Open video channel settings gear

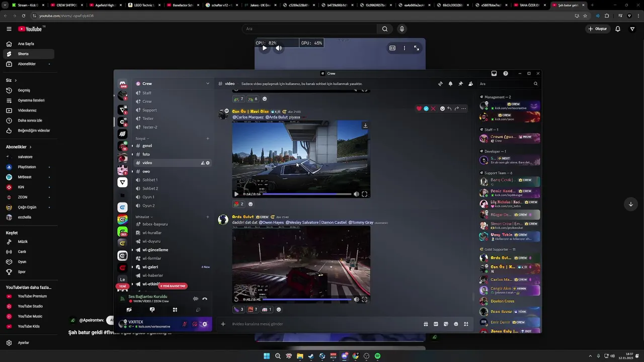(208, 163)
